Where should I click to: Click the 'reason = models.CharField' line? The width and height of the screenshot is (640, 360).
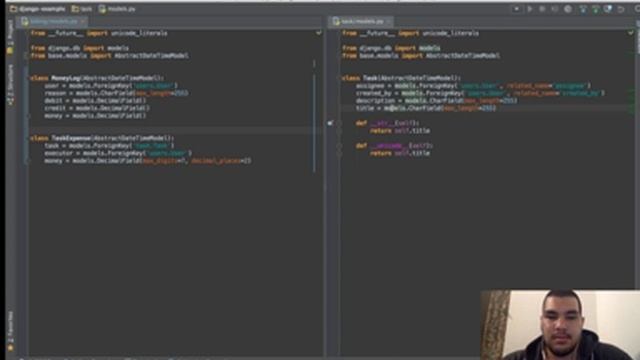pos(116,93)
